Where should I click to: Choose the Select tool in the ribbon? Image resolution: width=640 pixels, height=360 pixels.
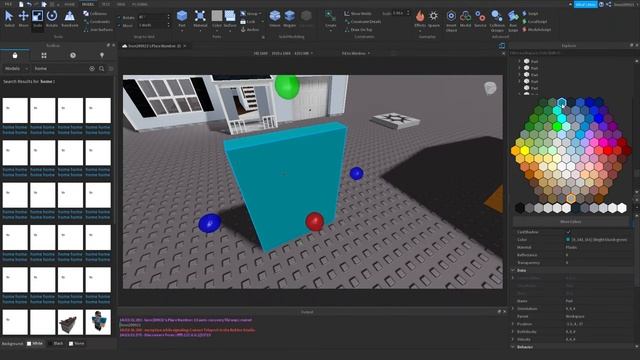tap(9, 19)
